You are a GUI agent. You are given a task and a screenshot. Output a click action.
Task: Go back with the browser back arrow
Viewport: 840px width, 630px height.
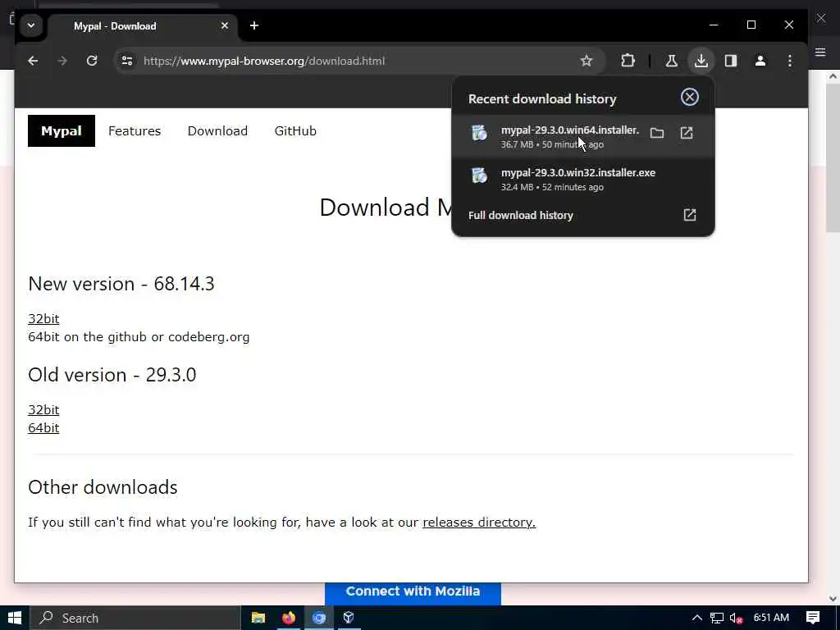pos(33,61)
